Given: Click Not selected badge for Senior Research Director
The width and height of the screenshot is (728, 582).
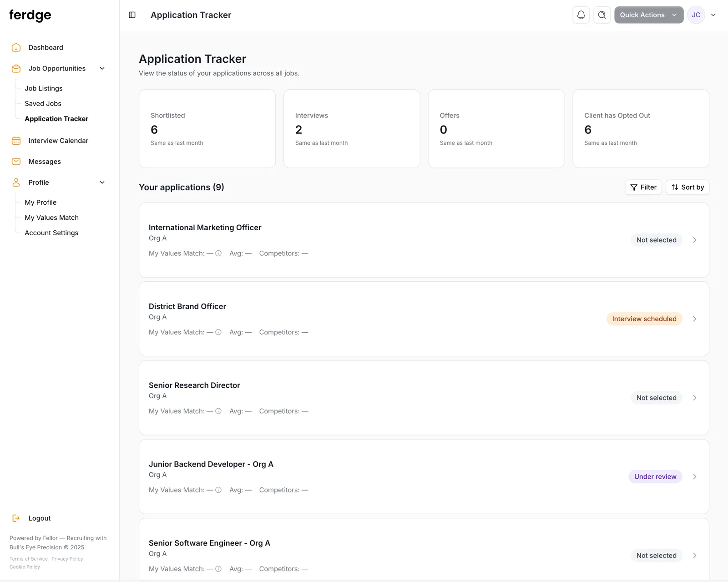Looking at the screenshot, I should (x=657, y=398).
